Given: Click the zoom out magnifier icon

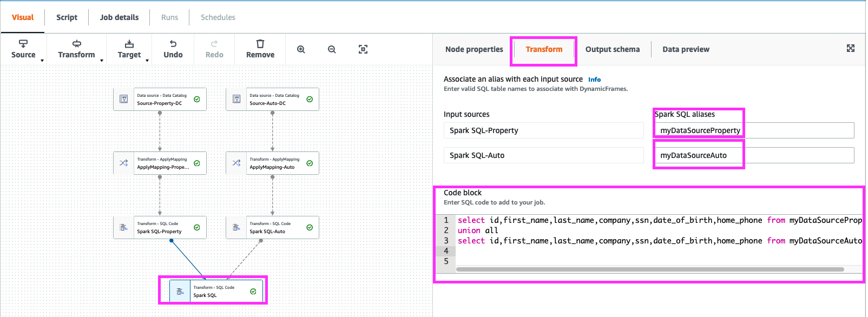Looking at the screenshot, I should point(332,49).
